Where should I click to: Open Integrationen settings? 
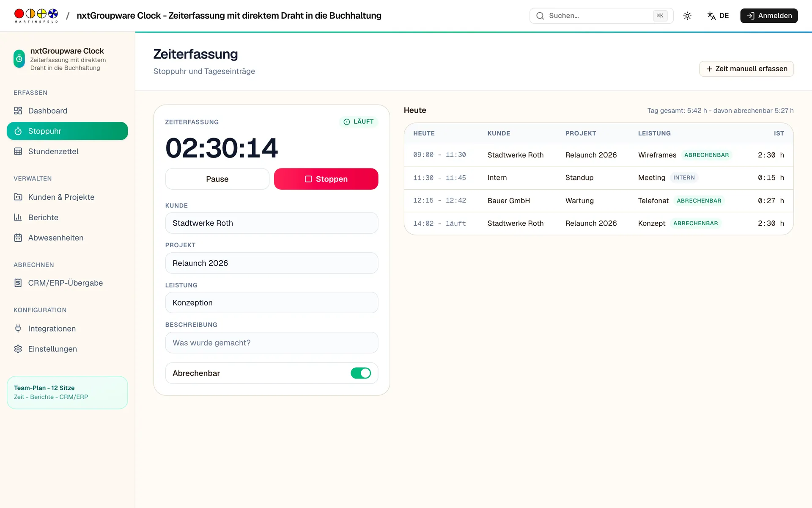pos(67,329)
